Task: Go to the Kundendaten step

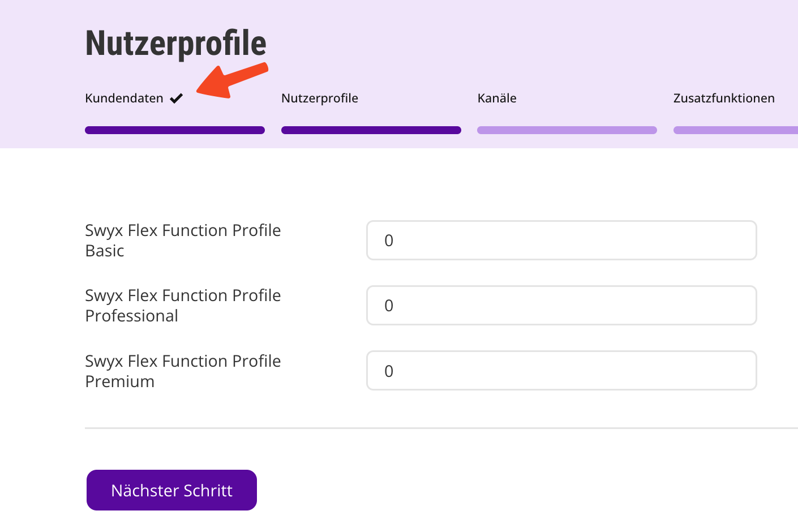Action: coord(124,98)
